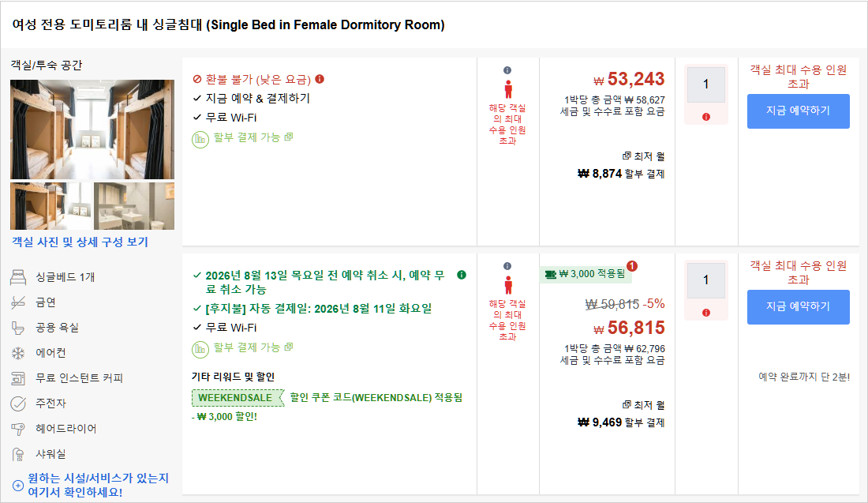868x503 pixels.
Task: Click 최저 월 link under ₩53,243 price
Action: point(643,156)
